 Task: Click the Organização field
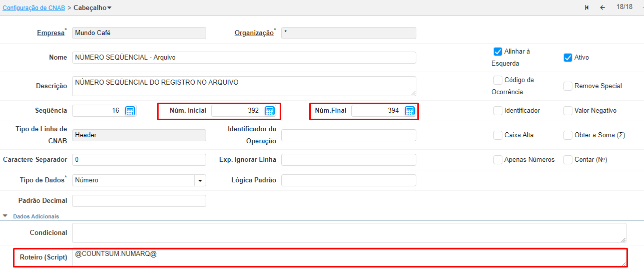coord(349,33)
